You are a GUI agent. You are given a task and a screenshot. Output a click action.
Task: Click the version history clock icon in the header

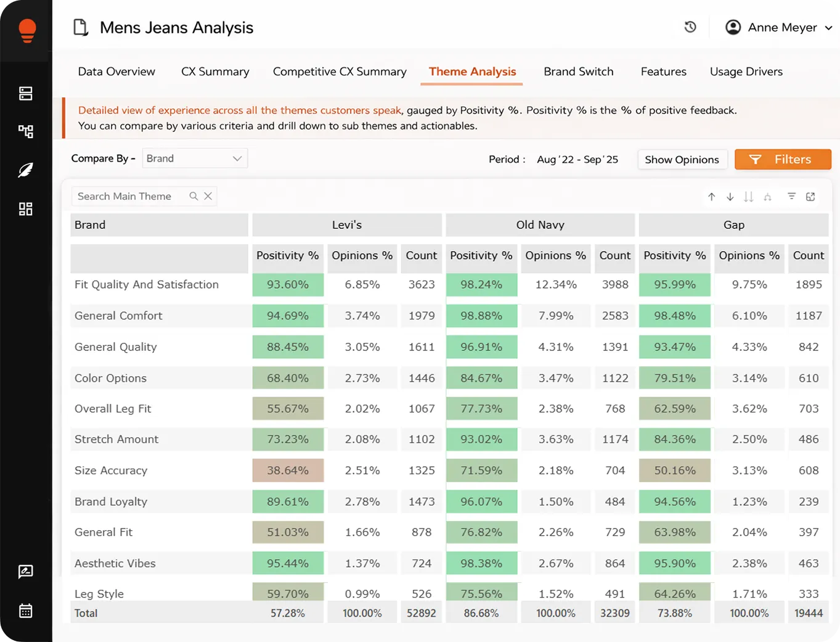(x=690, y=27)
